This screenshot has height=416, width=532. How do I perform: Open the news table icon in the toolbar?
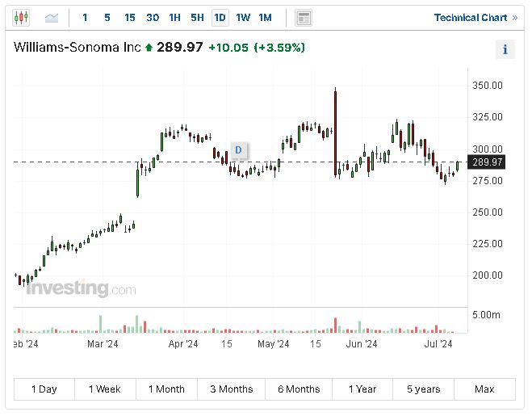click(x=304, y=18)
